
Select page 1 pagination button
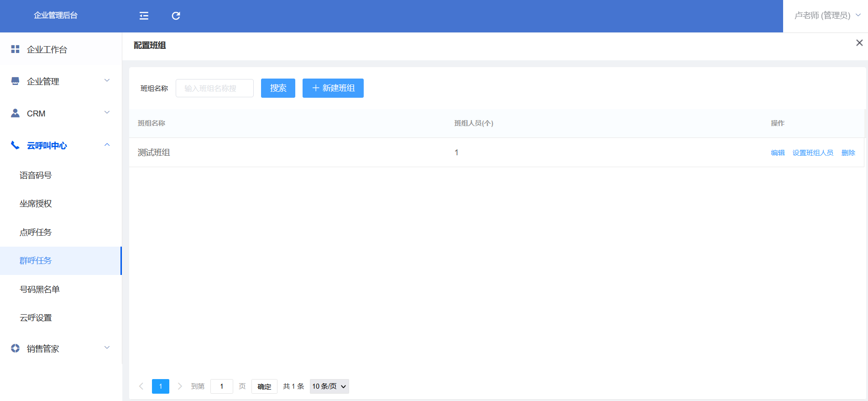pos(161,386)
